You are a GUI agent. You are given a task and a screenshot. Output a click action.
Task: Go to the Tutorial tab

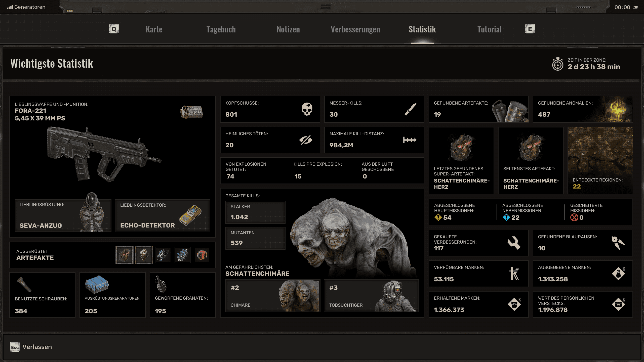(x=489, y=29)
